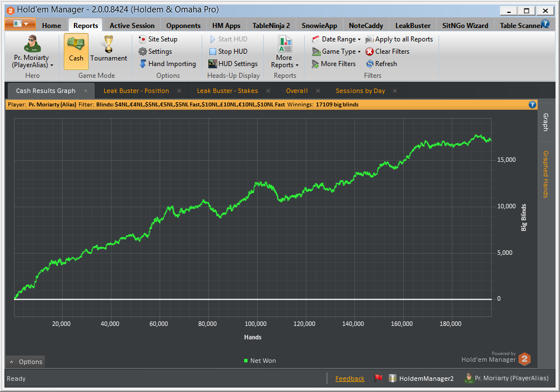This screenshot has height=392, width=560.
Task: Click the Hold'em Manager 2 logo badge
Action: click(525, 359)
